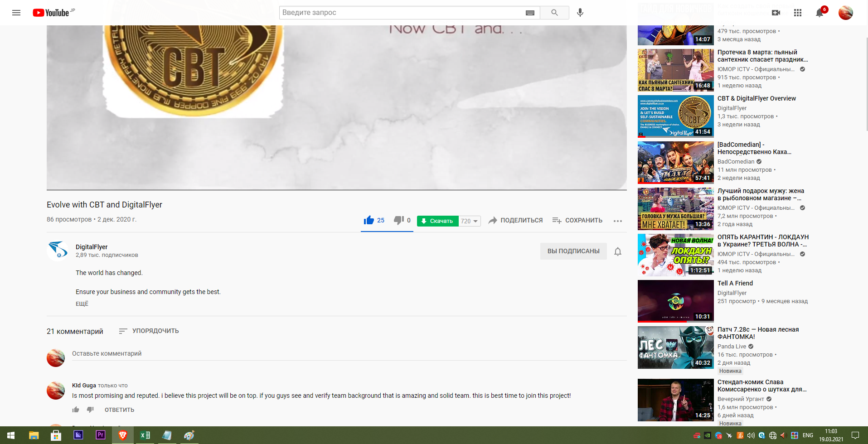Open the ОПЯТЬ КАРАНТИН 1:12:51 thumbnail
868x444 pixels.
[676, 255]
